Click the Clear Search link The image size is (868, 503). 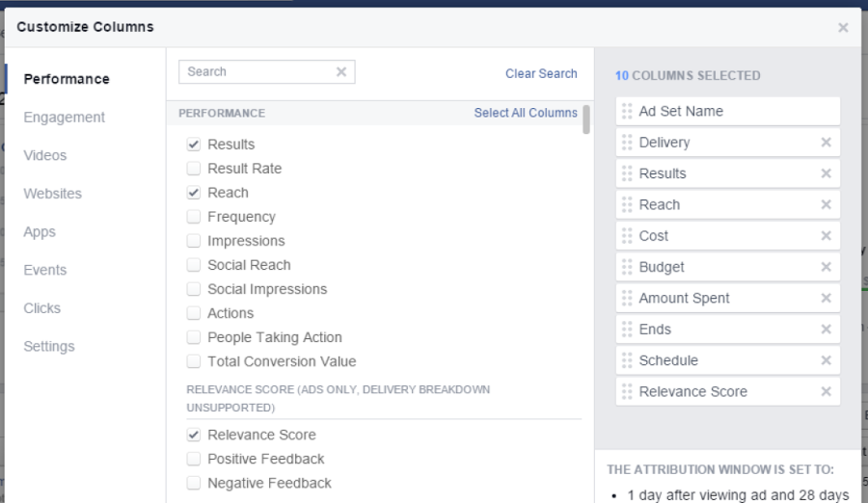pyautogui.click(x=541, y=73)
